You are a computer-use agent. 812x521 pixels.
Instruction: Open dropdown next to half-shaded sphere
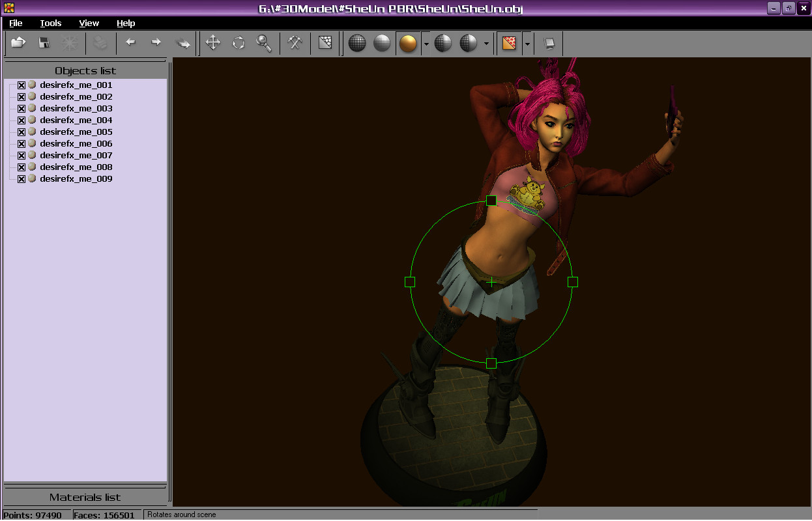tap(487, 44)
